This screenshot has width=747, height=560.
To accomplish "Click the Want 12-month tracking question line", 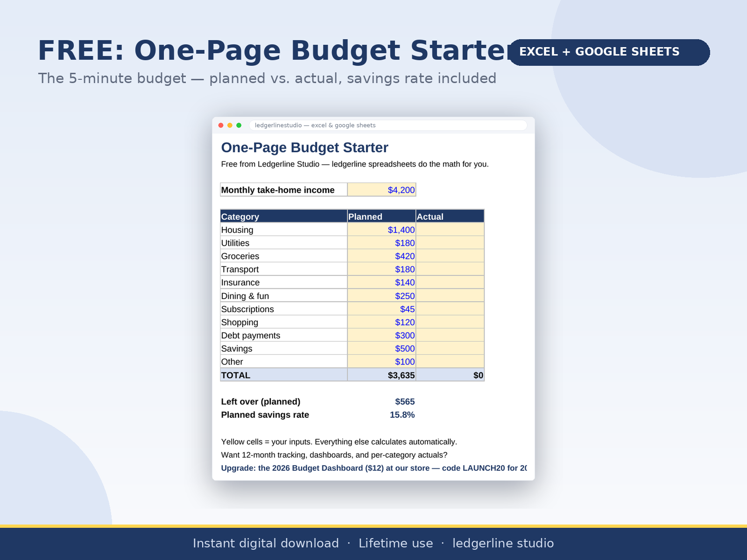I will [334, 455].
